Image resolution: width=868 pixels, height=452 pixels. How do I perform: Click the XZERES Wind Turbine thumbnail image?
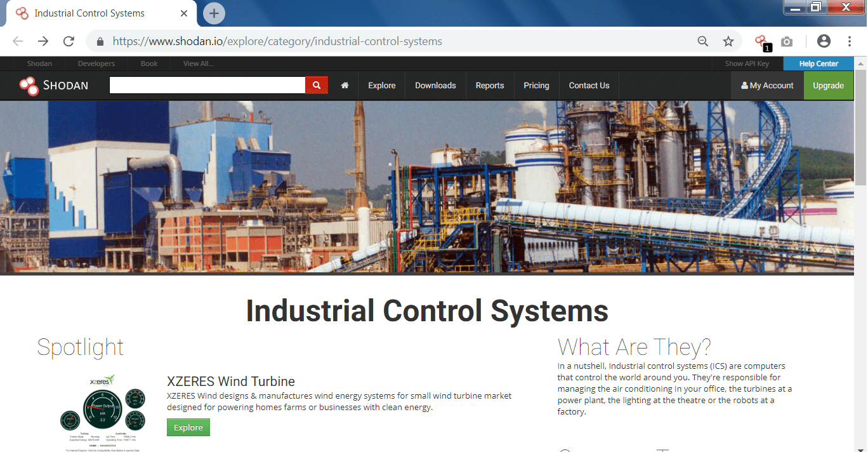click(102, 412)
